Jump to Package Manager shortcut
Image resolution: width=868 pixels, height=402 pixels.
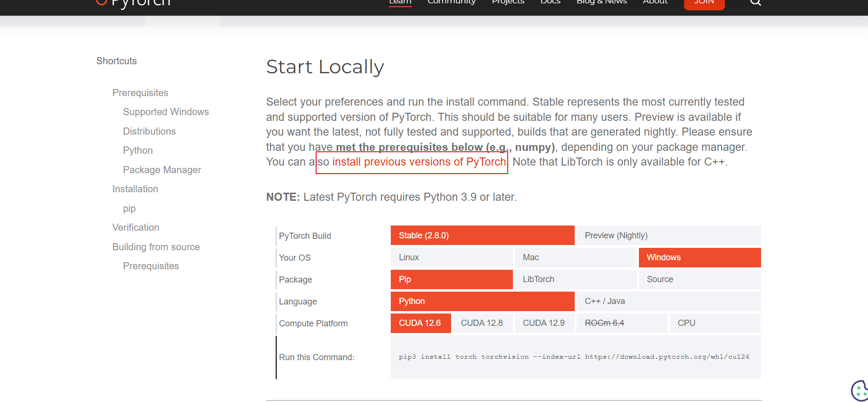point(162,170)
